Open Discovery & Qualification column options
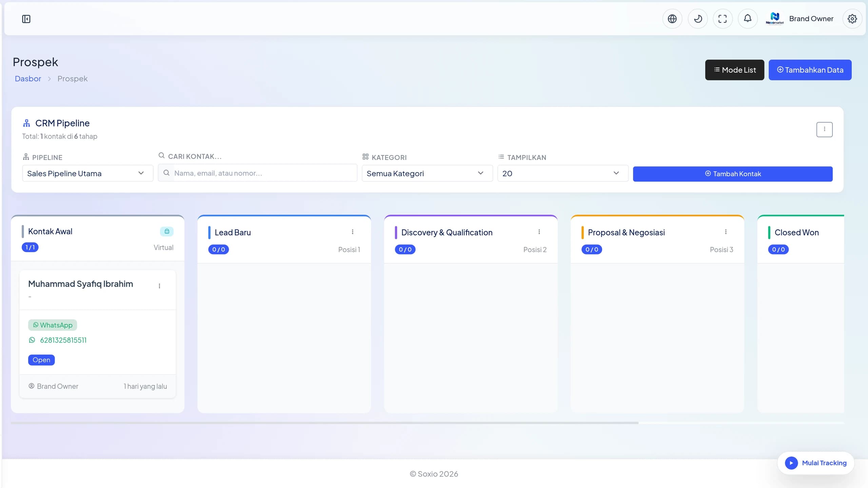This screenshot has width=868, height=488. [x=539, y=232]
